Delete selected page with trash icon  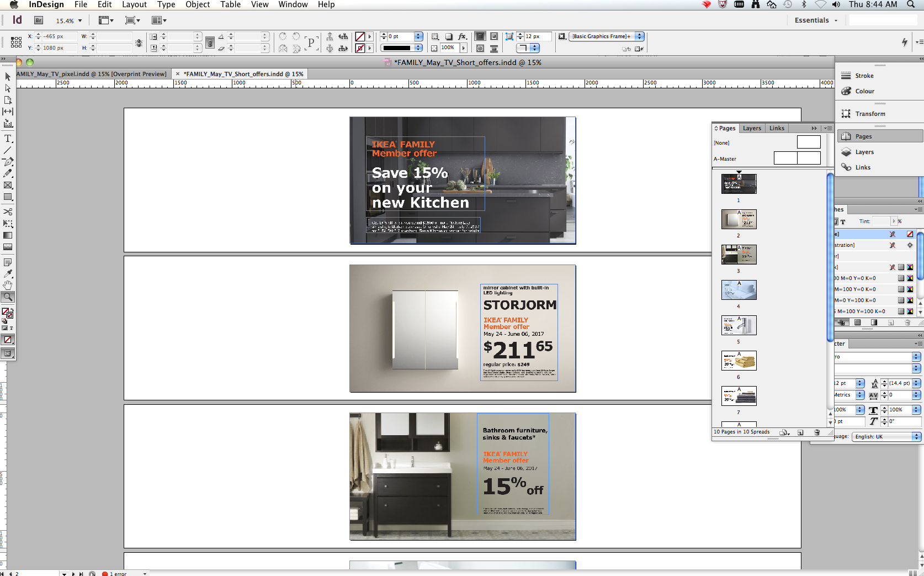[x=817, y=432]
